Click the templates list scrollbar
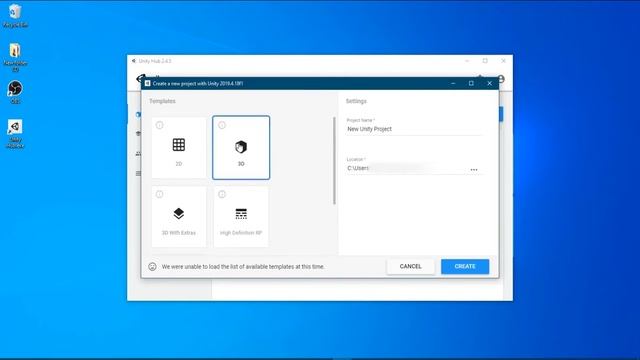This screenshot has width=640, height=360. (334, 161)
